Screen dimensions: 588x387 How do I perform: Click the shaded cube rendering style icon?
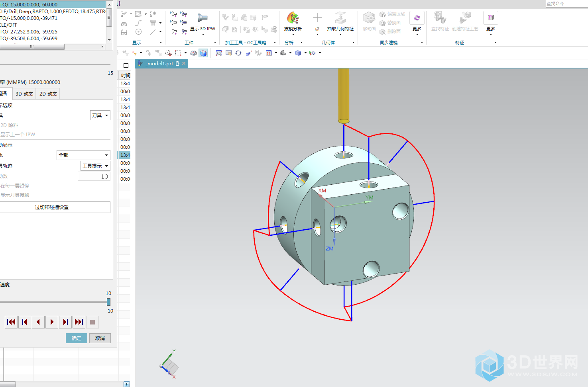click(x=298, y=53)
